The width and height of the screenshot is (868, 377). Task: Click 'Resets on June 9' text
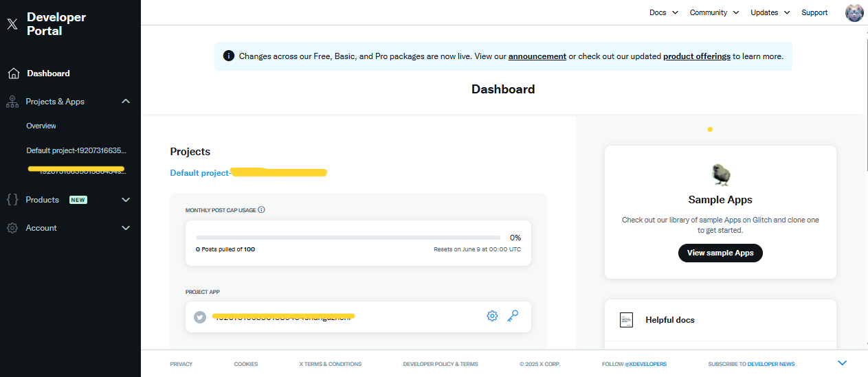(477, 249)
